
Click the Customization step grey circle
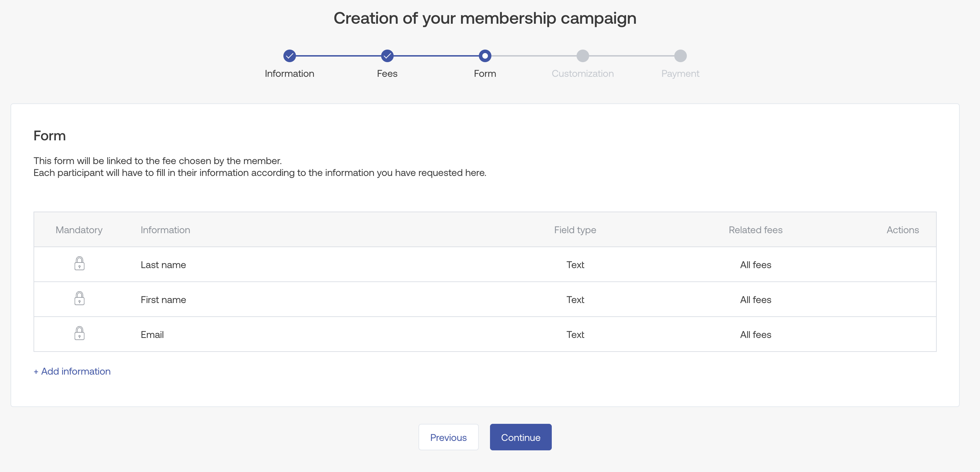[x=582, y=56]
